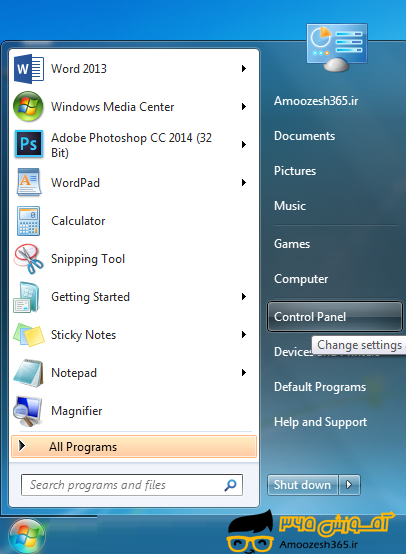Launch Windows Media Center icon
Image resolution: width=406 pixels, height=554 pixels.
pos(28,106)
